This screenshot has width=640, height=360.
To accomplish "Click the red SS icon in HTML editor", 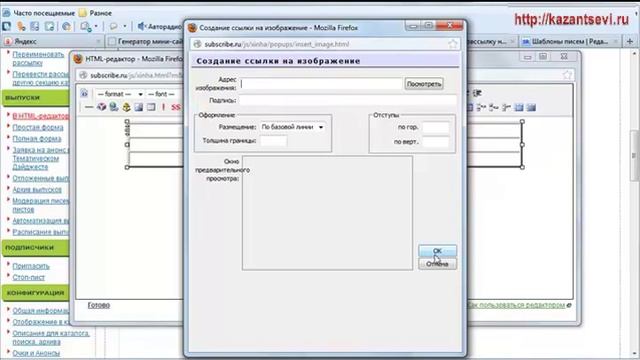I will 176,107.
